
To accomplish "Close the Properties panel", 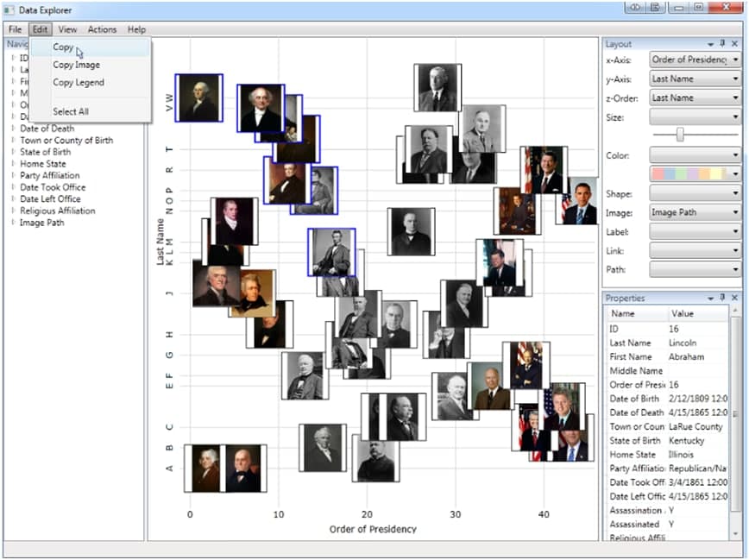I will (735, 298).
